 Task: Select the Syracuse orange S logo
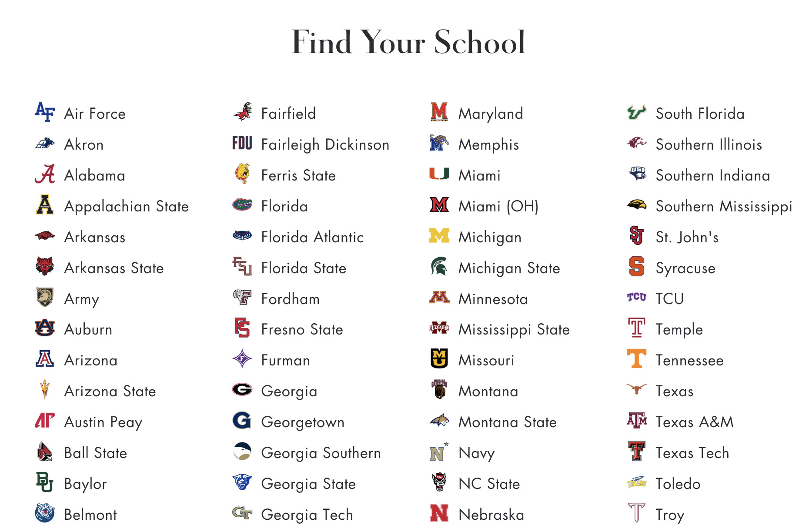tap(637, 266)
